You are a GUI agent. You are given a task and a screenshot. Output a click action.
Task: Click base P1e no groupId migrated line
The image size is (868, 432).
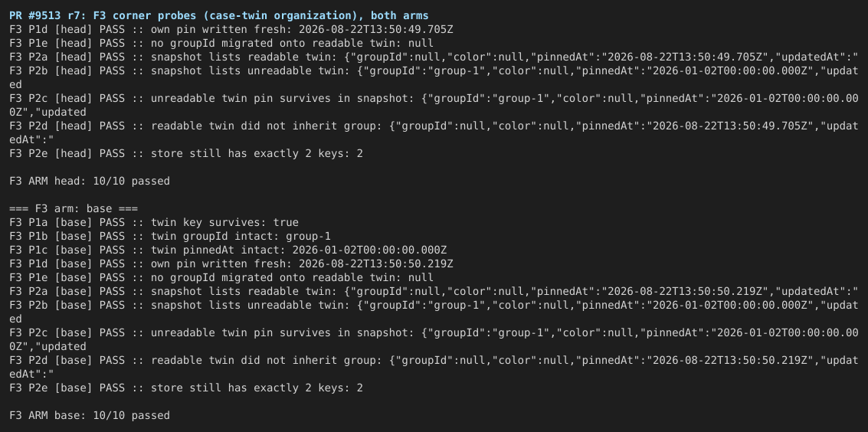(221, 278)
